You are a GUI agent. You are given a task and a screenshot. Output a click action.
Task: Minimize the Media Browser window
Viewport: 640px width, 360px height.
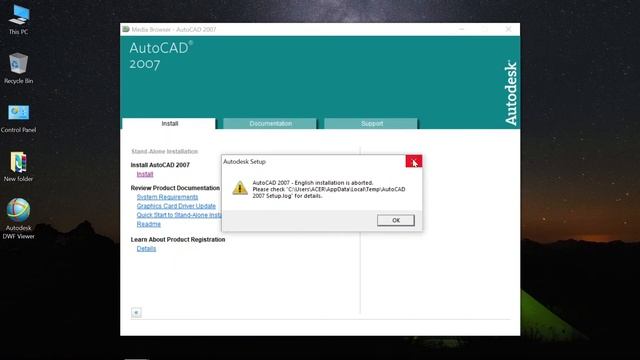tap(462, 29)
